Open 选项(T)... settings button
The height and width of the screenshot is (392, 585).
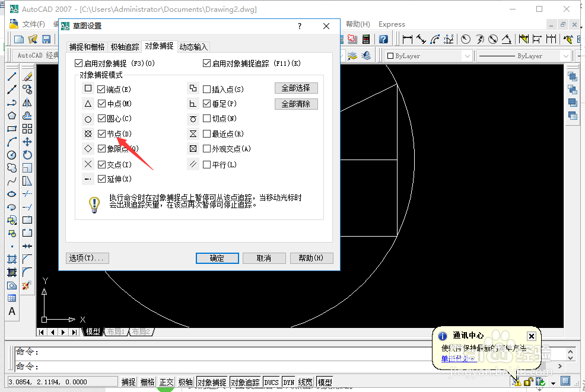pos(87,258)
